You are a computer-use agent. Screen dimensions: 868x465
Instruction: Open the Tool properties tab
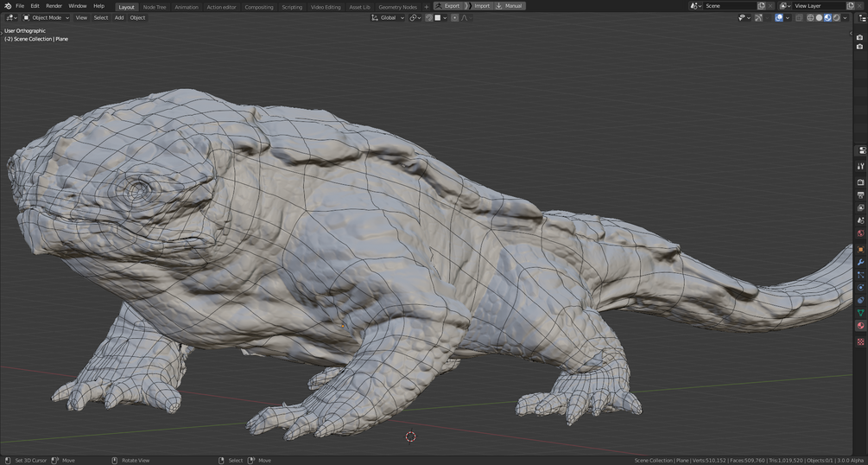pos(861,166)
